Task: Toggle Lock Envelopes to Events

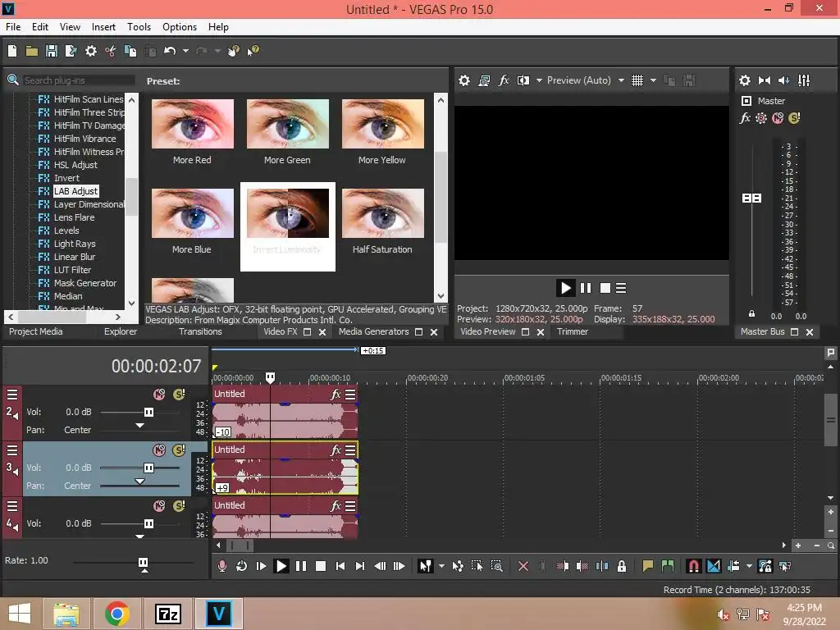Action: 765,566
